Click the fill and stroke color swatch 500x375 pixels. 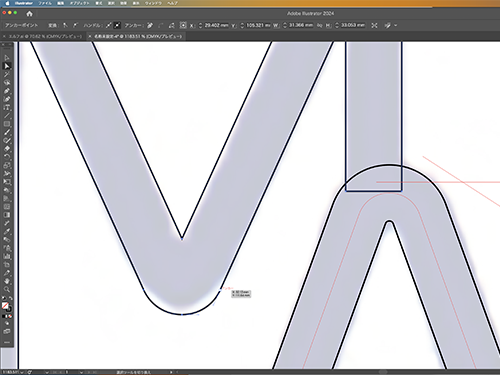pos(6,306)
